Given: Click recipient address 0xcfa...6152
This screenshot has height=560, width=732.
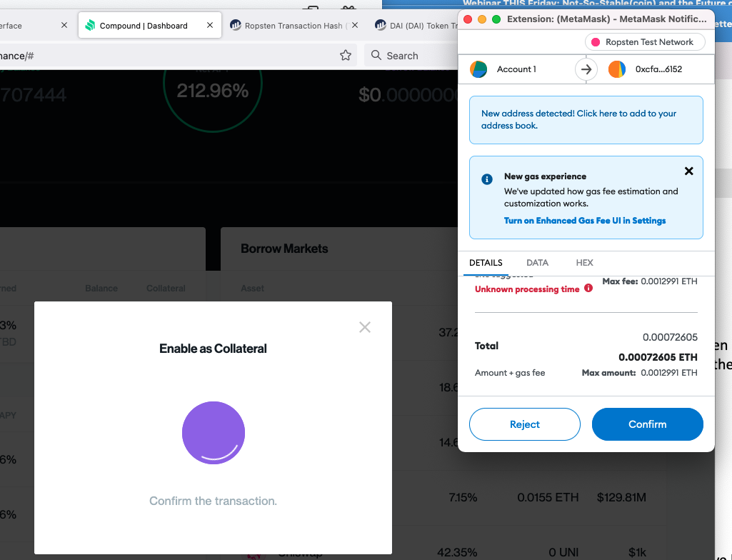Looking at the screenshot, I should (x=658, y=69).
